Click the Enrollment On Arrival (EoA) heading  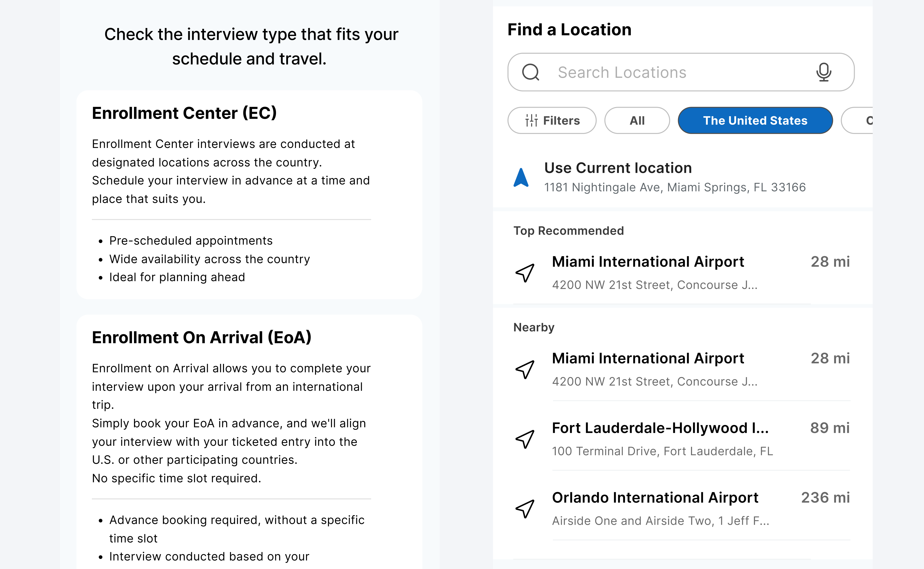click(202, 337)
